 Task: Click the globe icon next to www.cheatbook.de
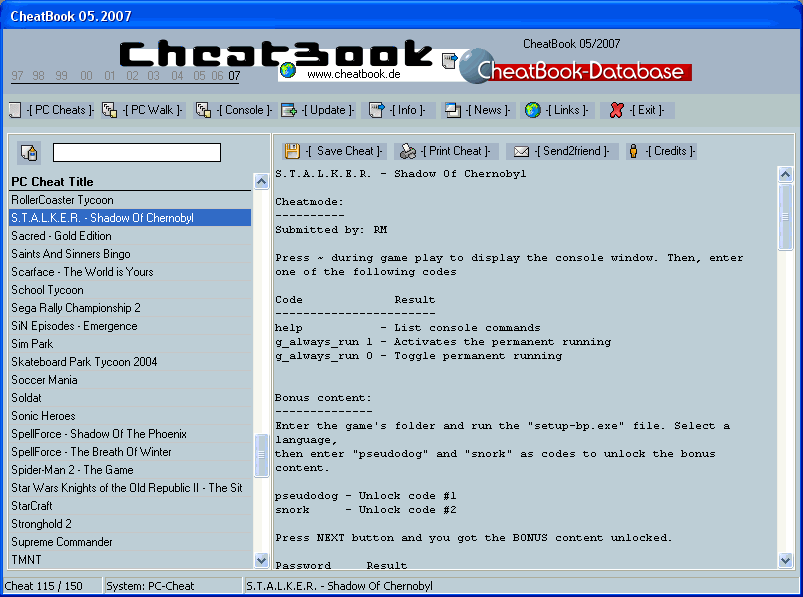(x=288, y=70)
